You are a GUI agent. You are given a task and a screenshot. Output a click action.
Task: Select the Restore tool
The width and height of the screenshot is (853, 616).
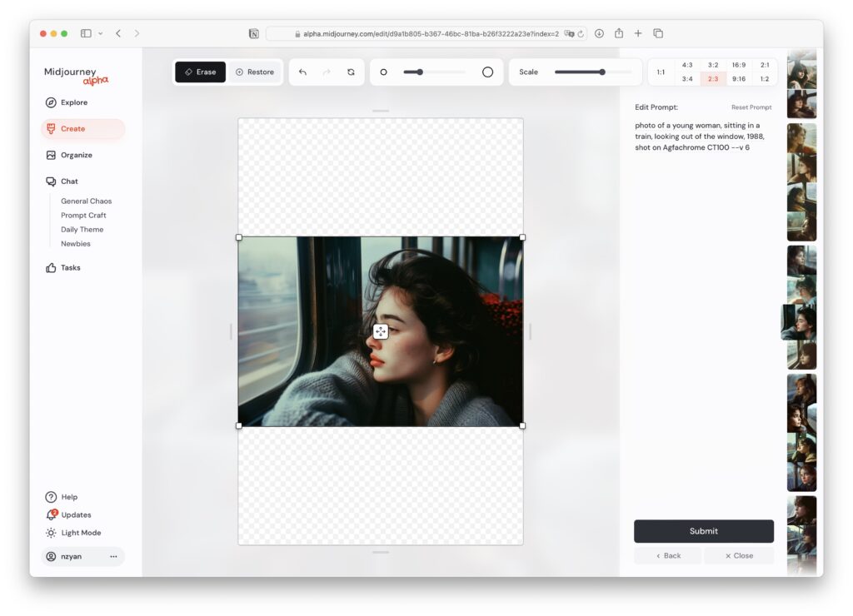(x=255, y=72)
